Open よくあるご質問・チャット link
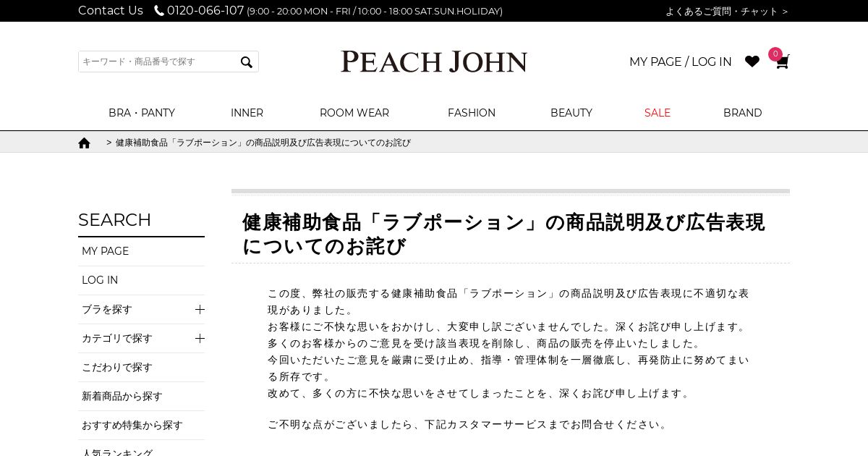Screen dimensions: 868x456 click(726, 11)
